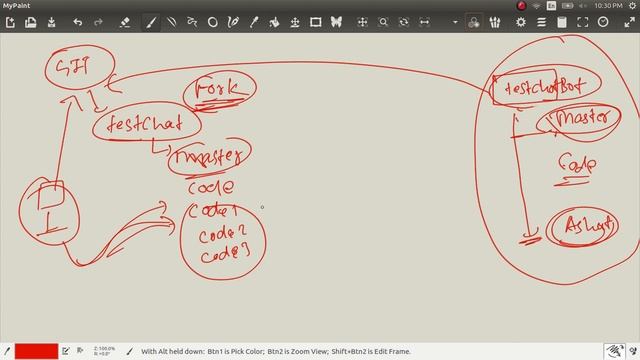Open the battery status menu
The width and height of the screenshot is (640, 360).
tap(567, 6)
